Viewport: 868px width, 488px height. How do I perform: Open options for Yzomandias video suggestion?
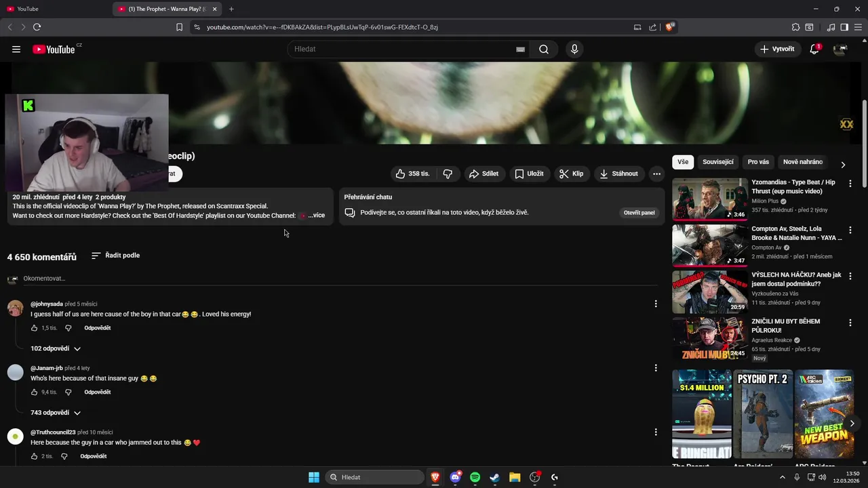[850, 184]
